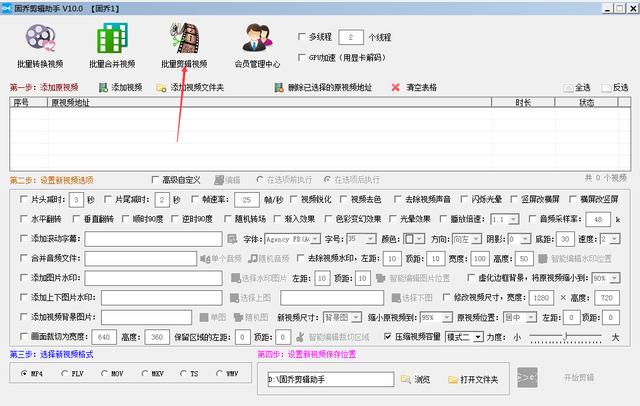Screen dimensions: 640x406
Task: Click thread count input field
Action: (x=351, y=37)
